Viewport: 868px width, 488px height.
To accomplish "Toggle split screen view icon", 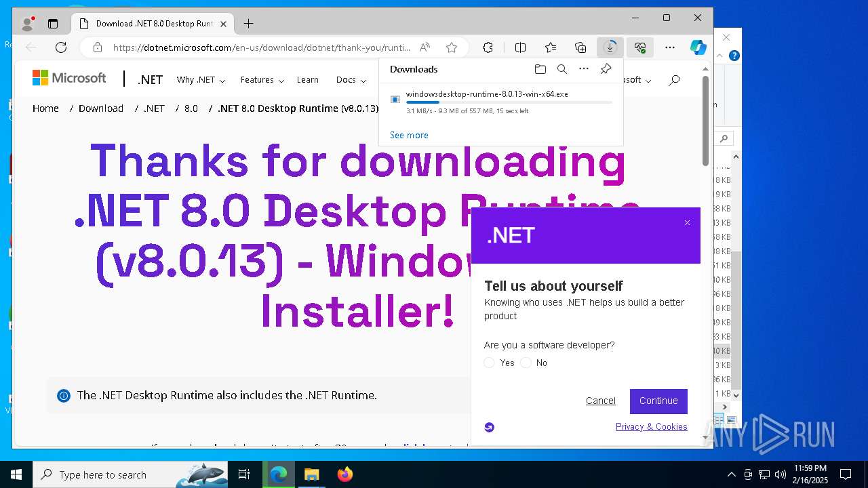I will [x=520, y=47].
